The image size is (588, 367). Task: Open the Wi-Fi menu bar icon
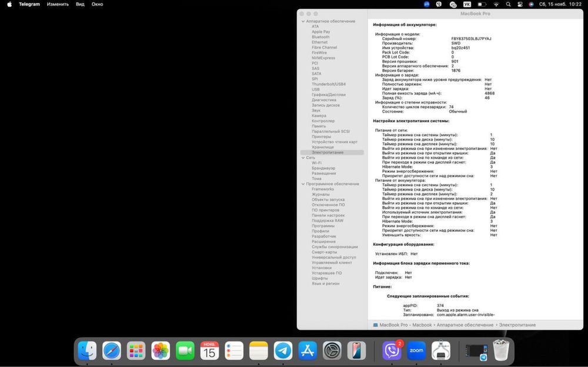tap(496, 4)
